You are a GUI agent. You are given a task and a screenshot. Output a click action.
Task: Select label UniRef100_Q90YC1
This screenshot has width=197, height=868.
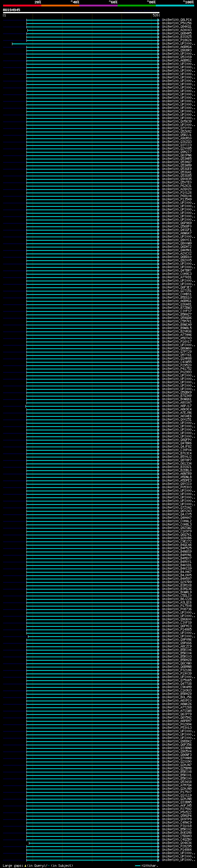coord(177,240)
